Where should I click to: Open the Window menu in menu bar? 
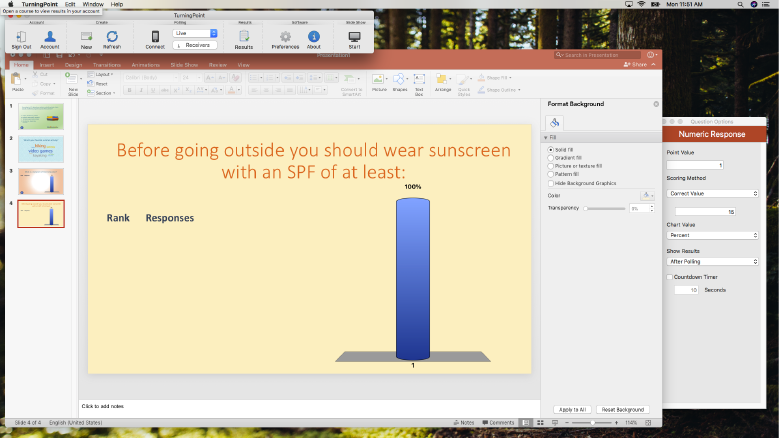pos(93,4)
